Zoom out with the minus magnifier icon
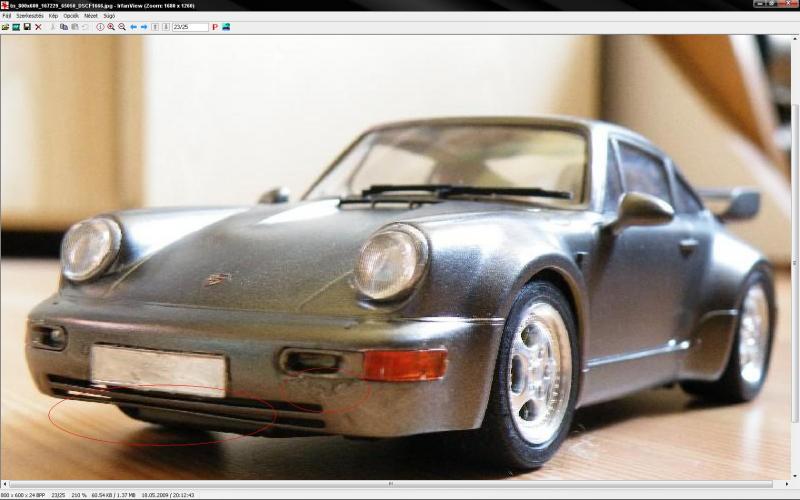 (x=122, y=27)
